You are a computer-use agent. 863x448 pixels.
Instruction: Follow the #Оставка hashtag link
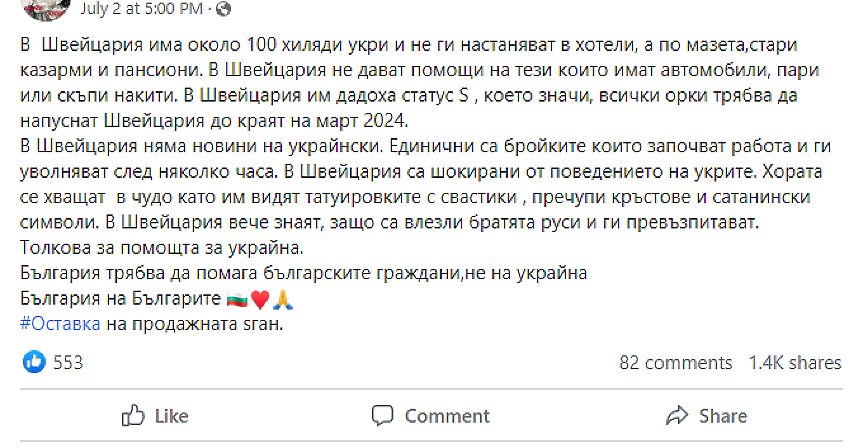click(x=59, y=325)
